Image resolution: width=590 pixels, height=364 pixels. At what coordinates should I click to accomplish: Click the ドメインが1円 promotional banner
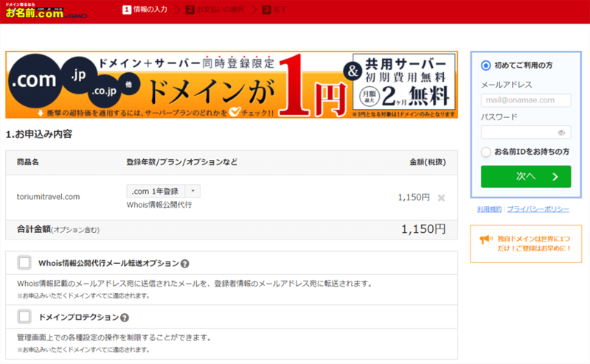(232, 85)
